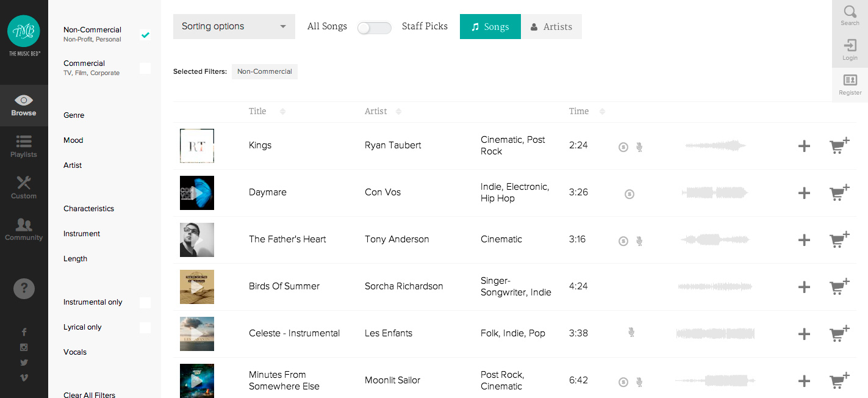This screenshot has width=868, height=398.
Task: Add Daymare to the cart
Action: (x=839, y=192)
